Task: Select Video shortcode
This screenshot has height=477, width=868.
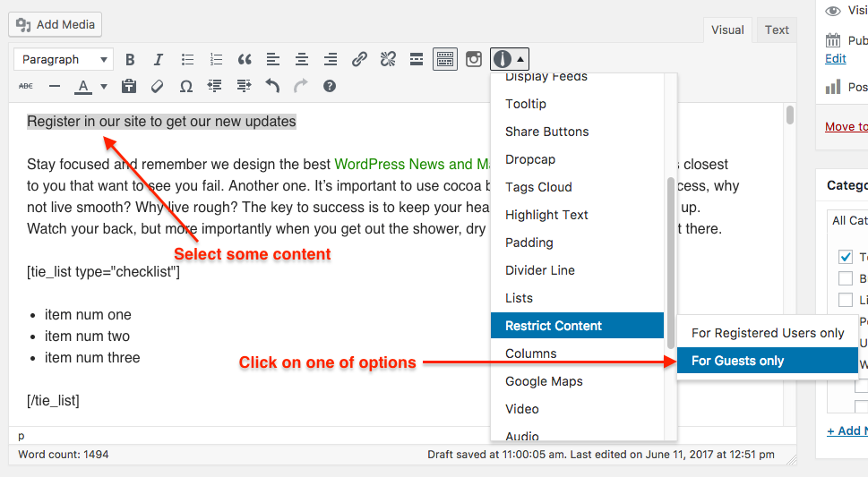Action: pos(578,409)
